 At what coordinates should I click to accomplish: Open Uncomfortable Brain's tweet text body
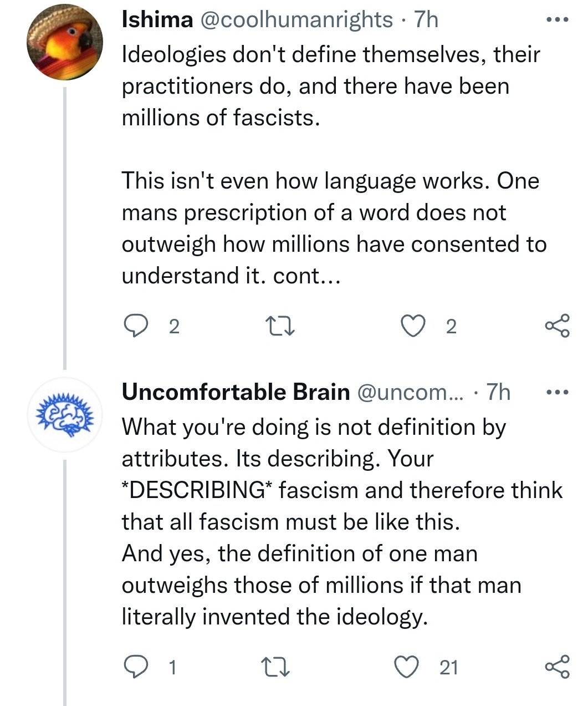(342, 522)
